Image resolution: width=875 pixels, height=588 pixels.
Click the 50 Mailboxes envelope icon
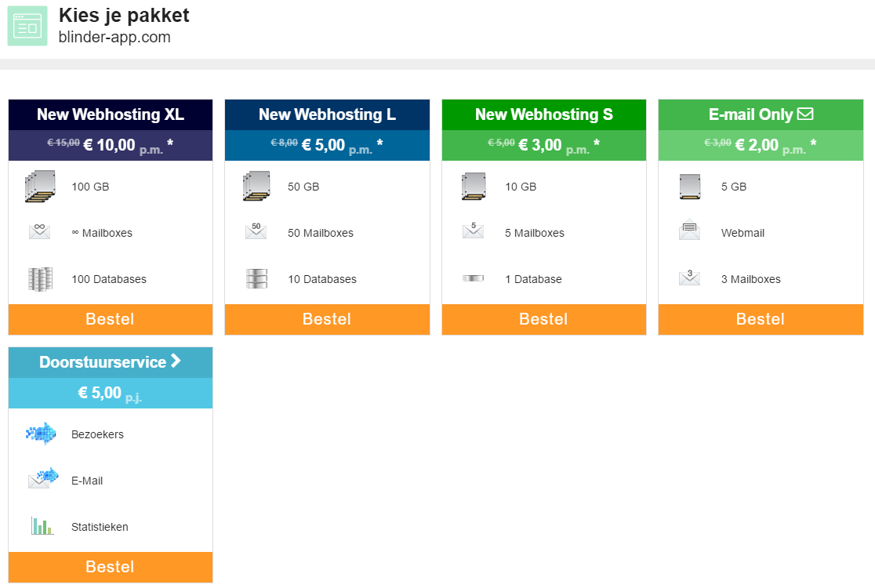click(x=256, y=231)
